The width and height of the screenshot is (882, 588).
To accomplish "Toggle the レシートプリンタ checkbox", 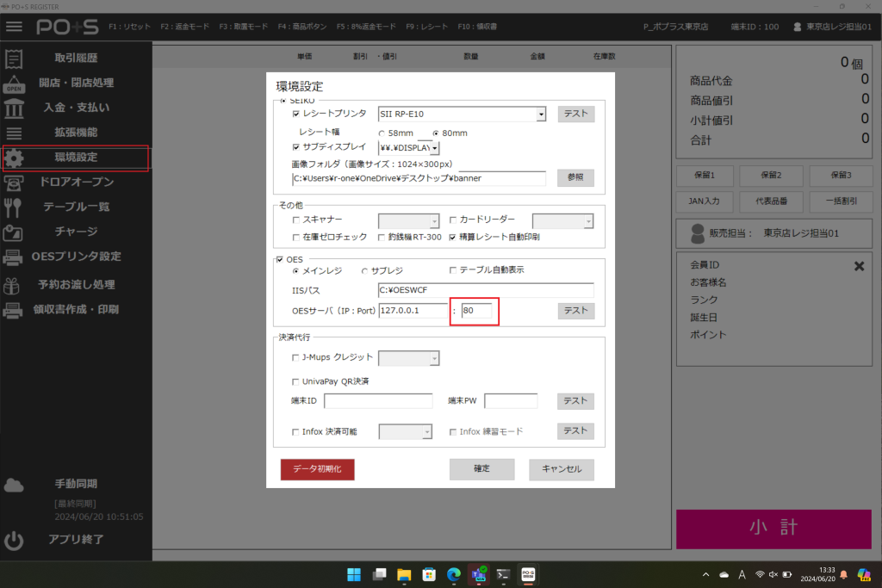I will pos(296,114).
